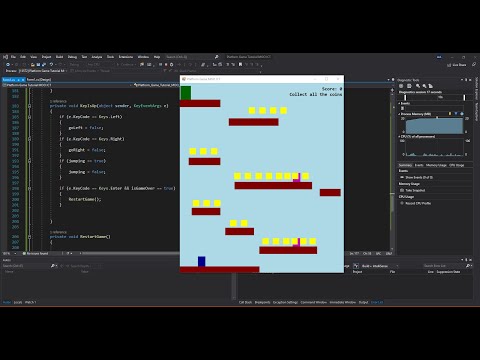Select the CPU Usage tab
The image size is (480, 360).
tap(456, 165)
